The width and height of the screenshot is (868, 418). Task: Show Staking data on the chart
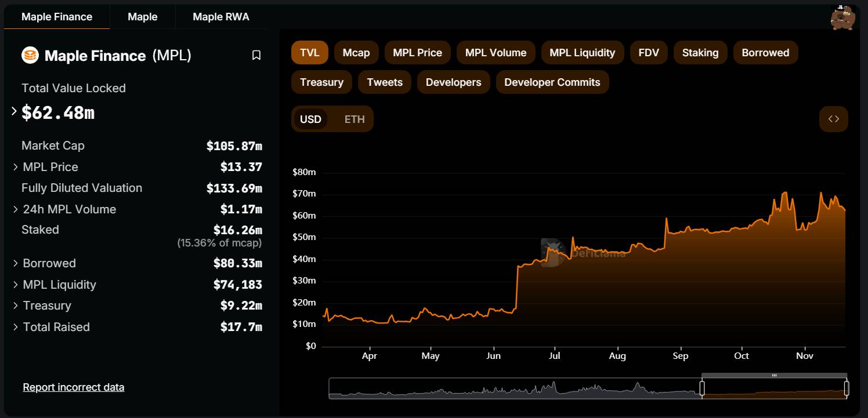pos(700,53)
